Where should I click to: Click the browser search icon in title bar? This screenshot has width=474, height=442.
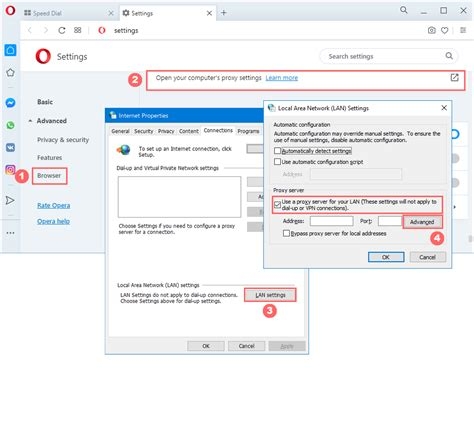[404, 10]
